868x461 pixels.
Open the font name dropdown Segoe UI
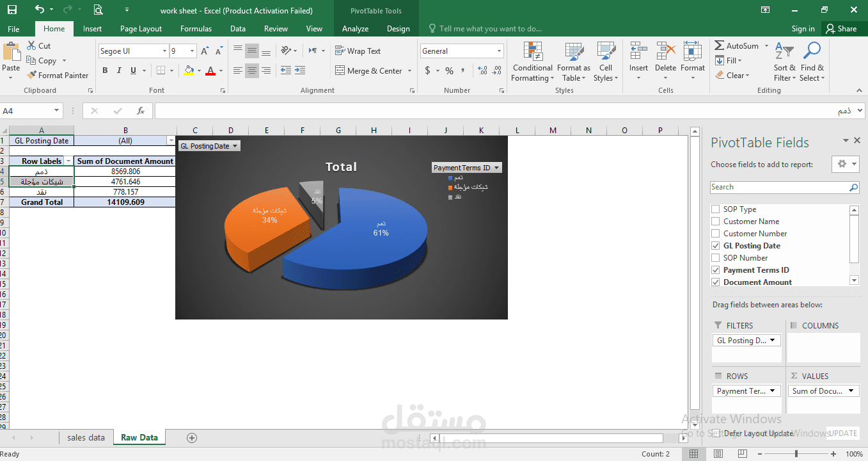pos(164,51)
